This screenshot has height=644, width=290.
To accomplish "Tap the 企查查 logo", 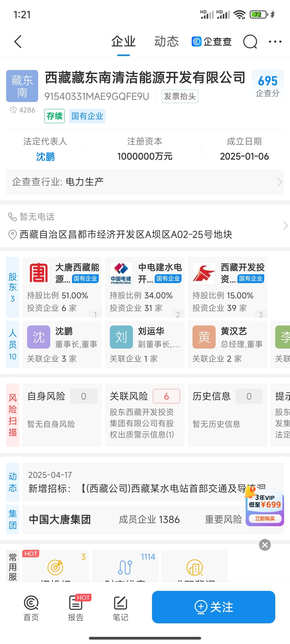I will pos(212,42).
